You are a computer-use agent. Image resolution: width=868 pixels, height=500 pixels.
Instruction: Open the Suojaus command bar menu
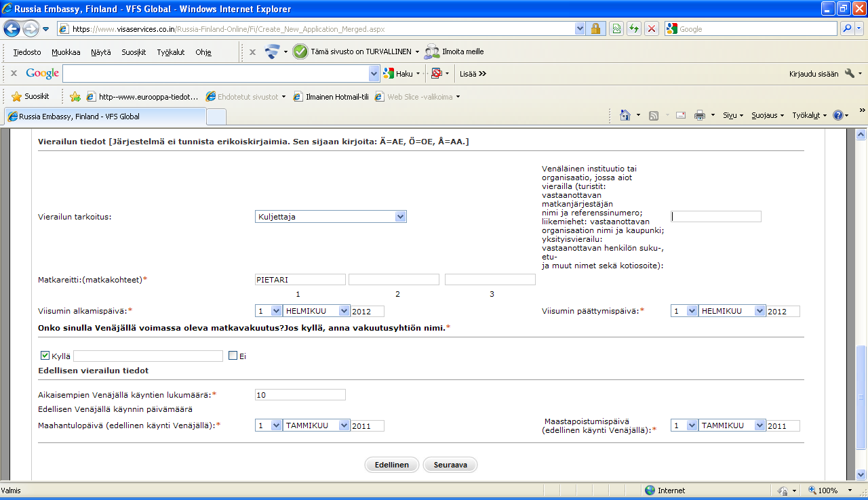[768, 116]
